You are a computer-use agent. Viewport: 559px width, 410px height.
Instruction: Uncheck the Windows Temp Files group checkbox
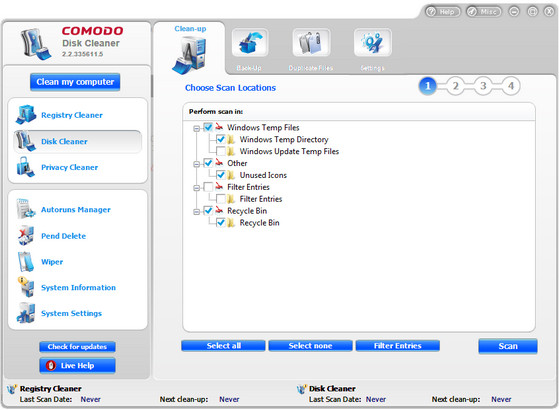(208, 127)
